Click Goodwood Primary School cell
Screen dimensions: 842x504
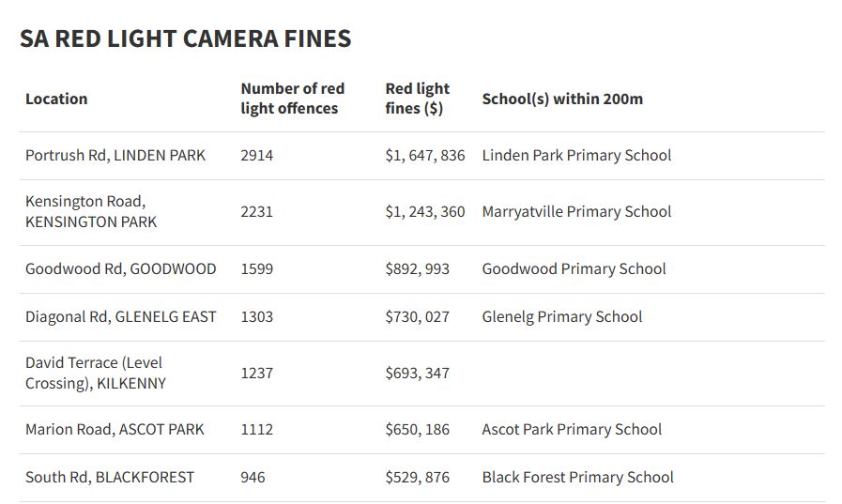pyautogui.click(x=574, y=268)
